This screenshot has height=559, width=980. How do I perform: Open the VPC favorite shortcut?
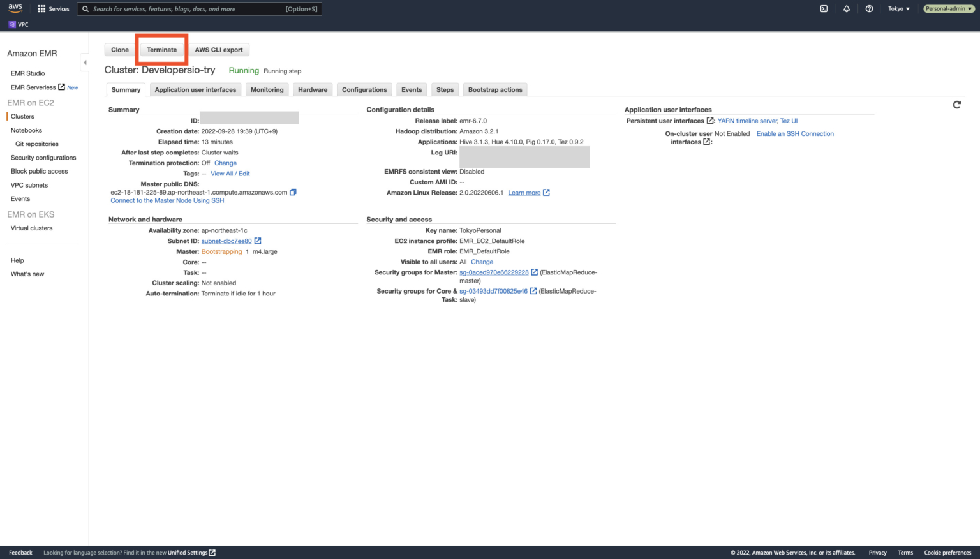pyautogui.click(x=18, y=24)
